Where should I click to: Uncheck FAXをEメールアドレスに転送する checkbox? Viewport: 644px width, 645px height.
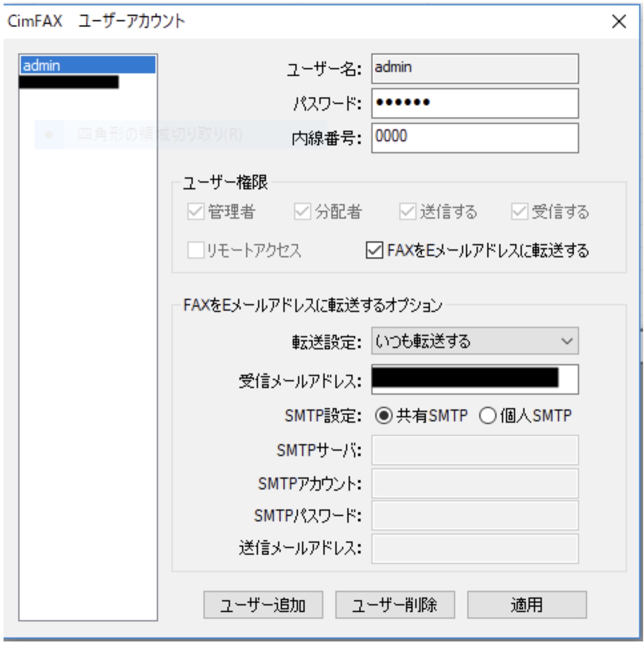coord(374,250)
